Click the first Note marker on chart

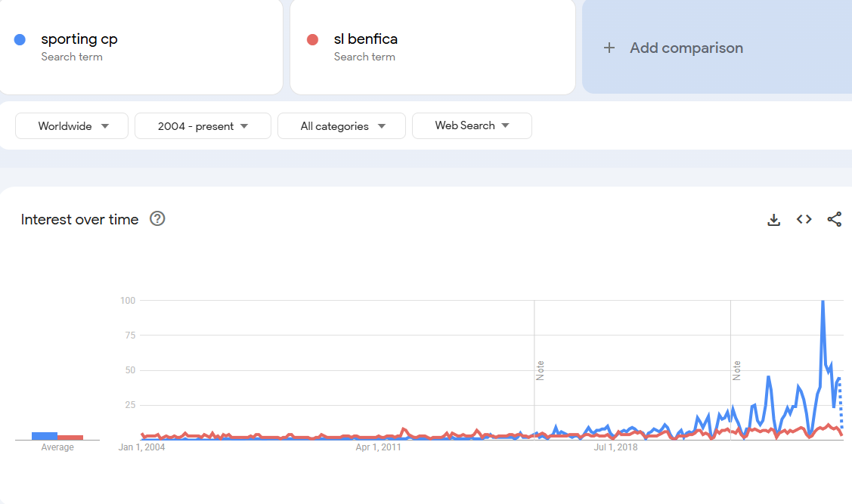tap(540, 370)
